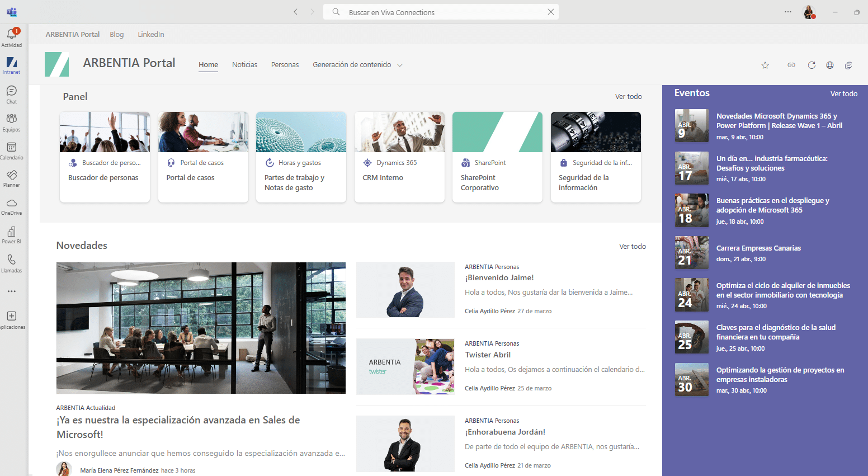
Task: Open the Buscador de personas card
Action: tap(105, 157)
